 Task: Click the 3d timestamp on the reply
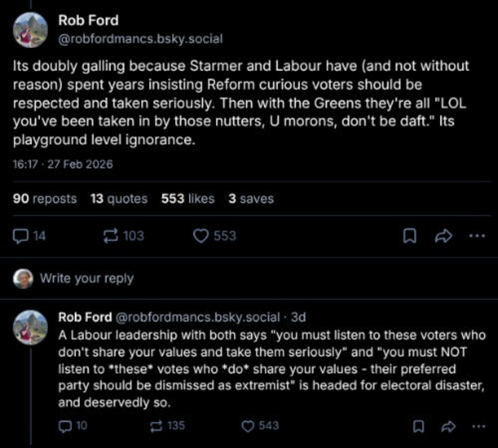[298, 317]
